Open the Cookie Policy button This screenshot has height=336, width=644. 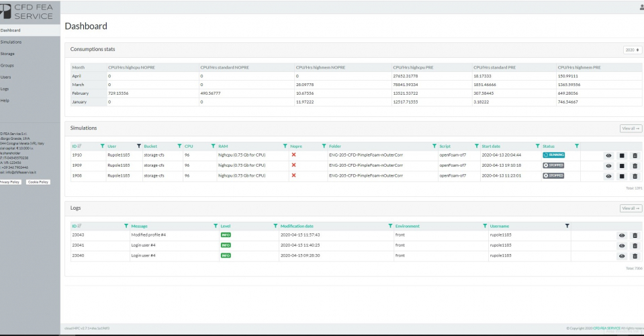click(38, 182)
